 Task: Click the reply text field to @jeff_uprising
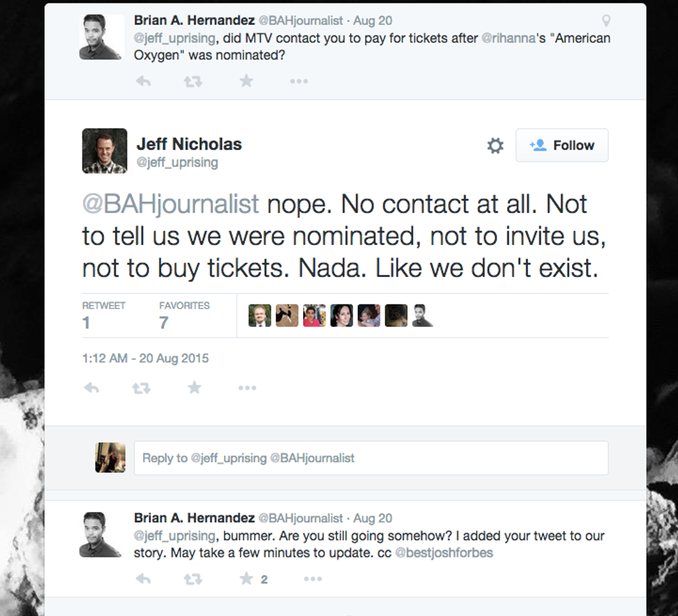click(371, 458)
